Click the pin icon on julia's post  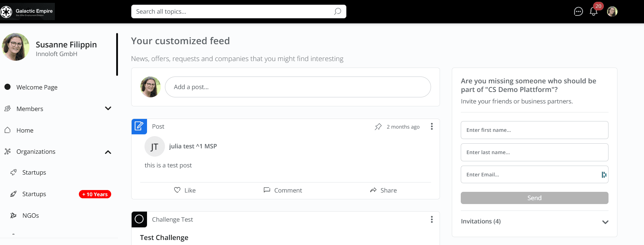[378, 127]
